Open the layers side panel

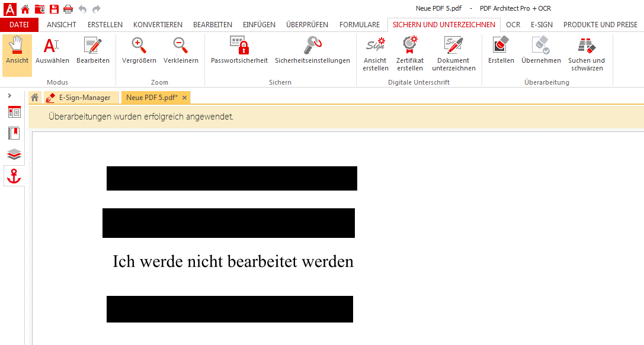[x=14, y=154]
